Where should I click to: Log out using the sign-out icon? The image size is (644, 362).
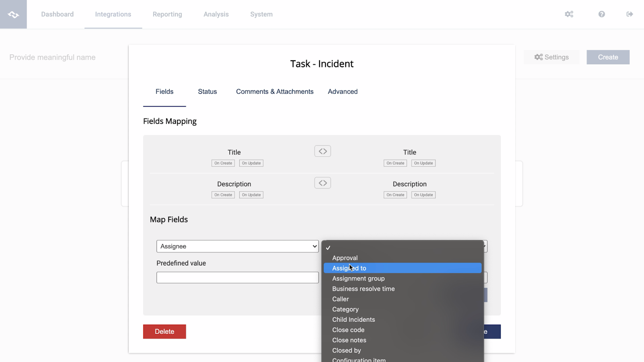click(629, 14)
